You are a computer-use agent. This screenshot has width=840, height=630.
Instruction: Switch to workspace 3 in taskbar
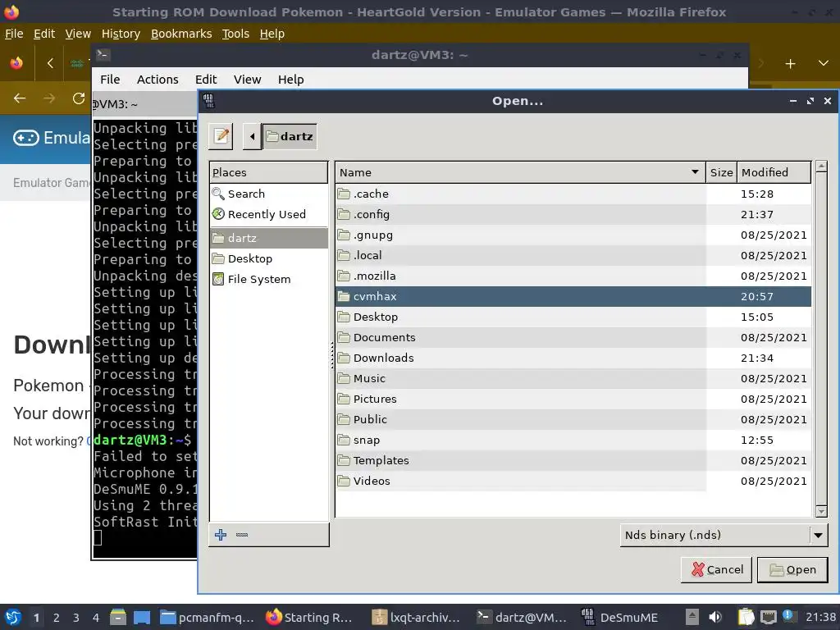click(x=75, y=618)
